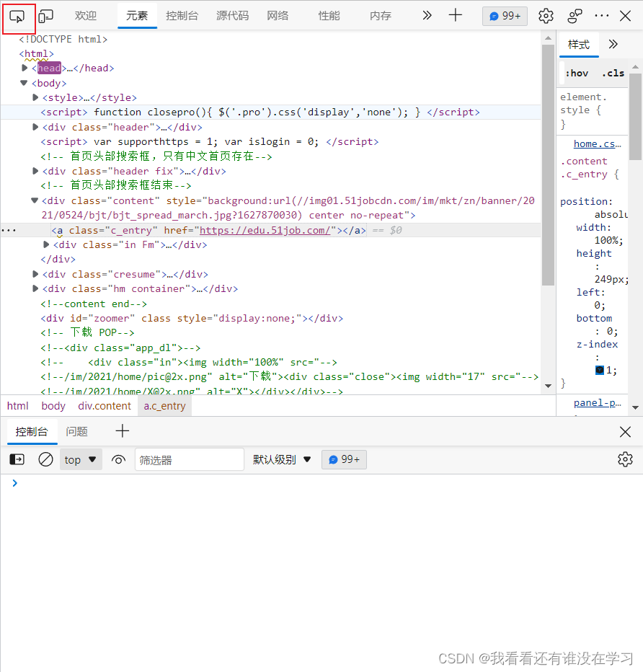Viewport: 643px width, 672px height.
Task: Select the drawer 控制台 tab
Action: pos(32,432)
